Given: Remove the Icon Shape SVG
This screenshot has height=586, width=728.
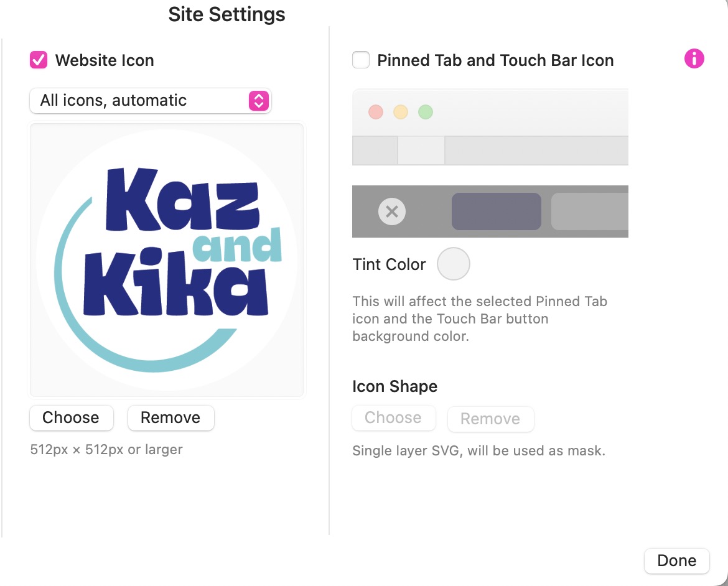Looking at the screenshot, I should click(491, 419).
